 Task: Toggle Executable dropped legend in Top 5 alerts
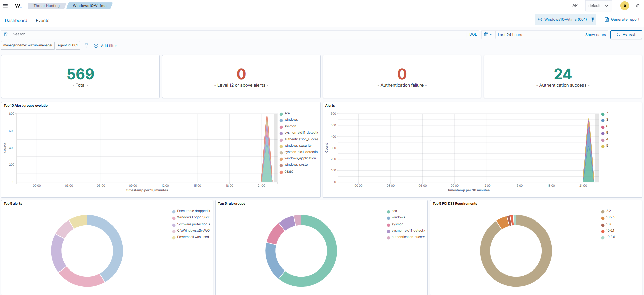tap(191, 211)
